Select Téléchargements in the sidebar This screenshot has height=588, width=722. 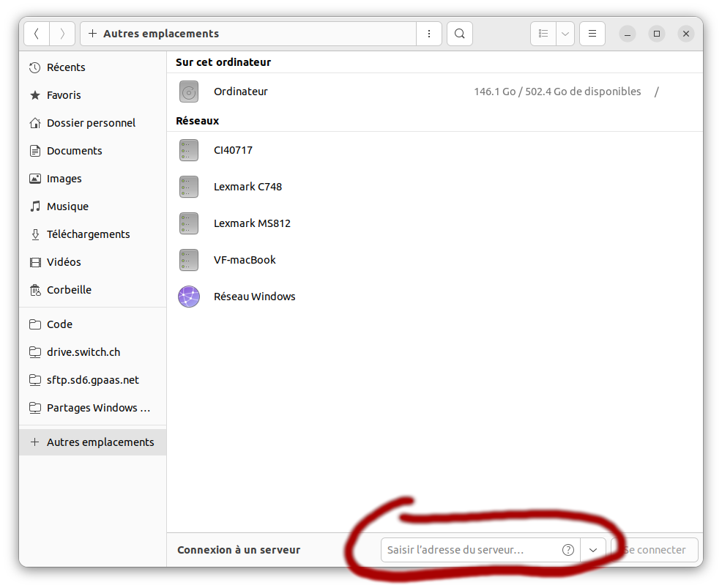pyautogui.click(x=88, y=234)
